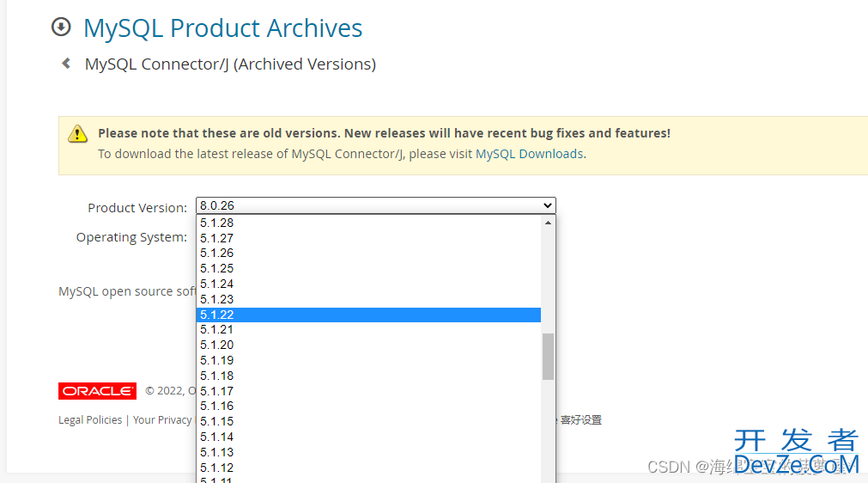This screenshot has height=483, width=868.
Task: Select version 5.1.17 from the list
Action: 368,391
